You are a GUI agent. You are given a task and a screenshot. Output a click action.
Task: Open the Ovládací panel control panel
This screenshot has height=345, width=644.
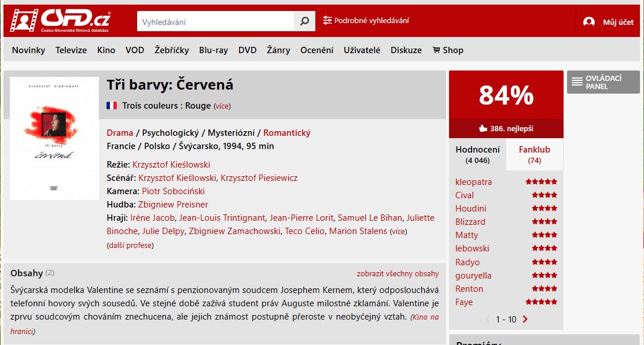click(603, 82)
